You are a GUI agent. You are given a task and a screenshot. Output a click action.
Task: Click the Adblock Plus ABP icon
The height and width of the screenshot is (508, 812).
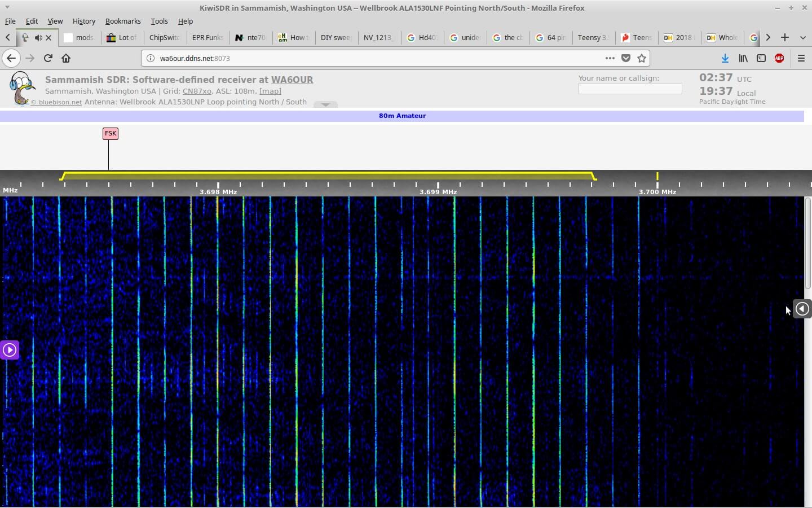pyautogui.click(x=780, y=58)
